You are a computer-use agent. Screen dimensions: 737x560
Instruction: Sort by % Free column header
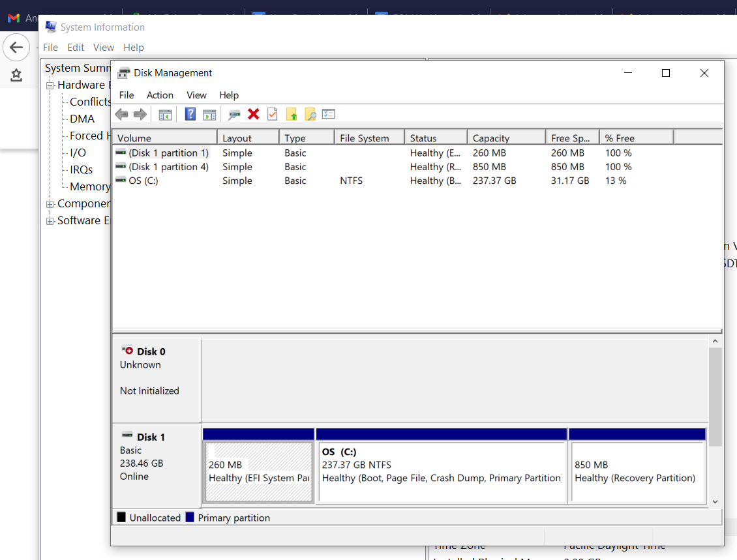point(637,138)
